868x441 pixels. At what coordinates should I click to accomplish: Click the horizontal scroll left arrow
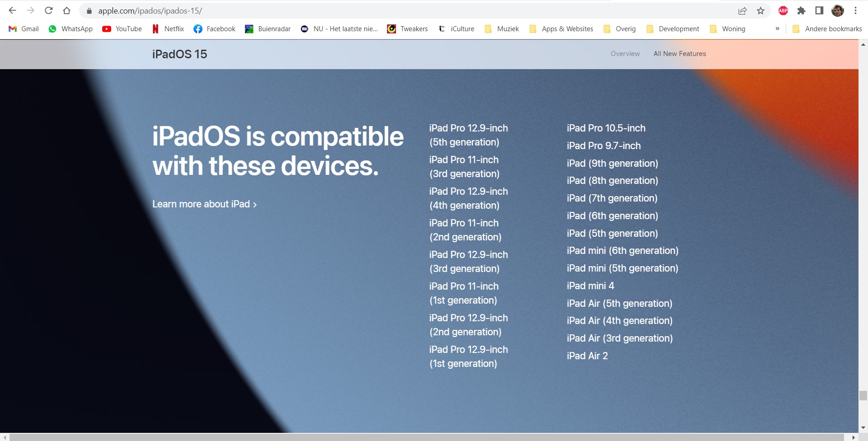click(x=4, y=437)
